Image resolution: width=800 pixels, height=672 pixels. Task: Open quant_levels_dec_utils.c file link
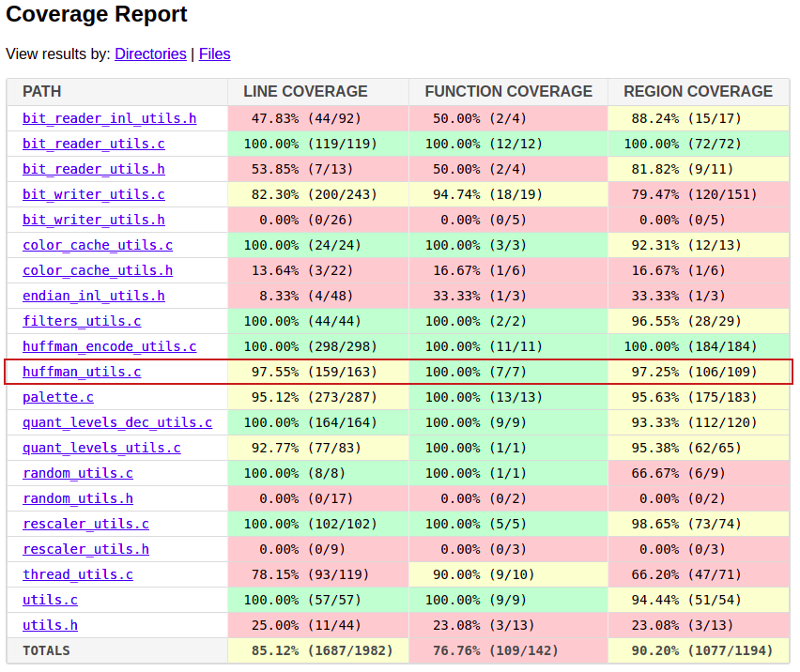click(x=117, y=422)
